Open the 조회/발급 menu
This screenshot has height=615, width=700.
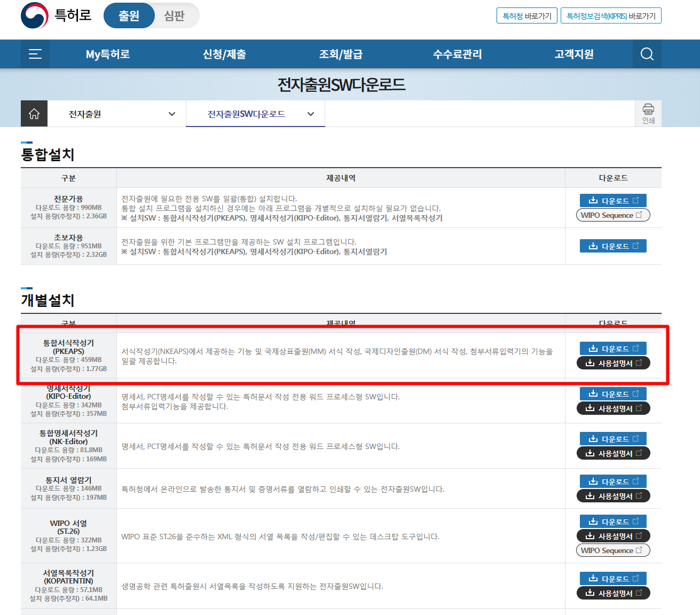tap(341, 54)
